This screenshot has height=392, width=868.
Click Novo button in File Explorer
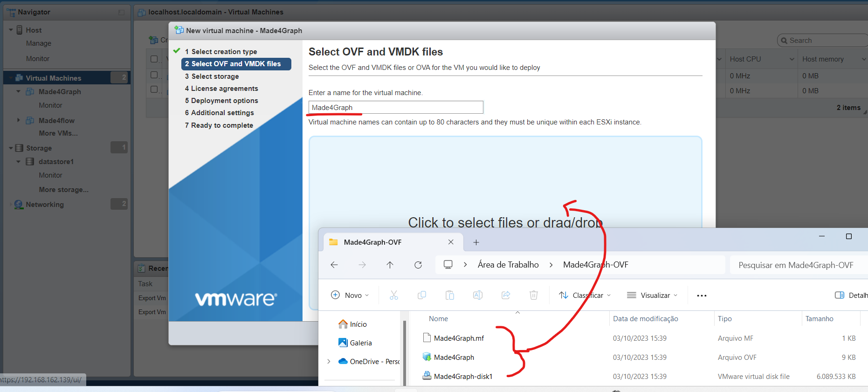coord(350,296)
